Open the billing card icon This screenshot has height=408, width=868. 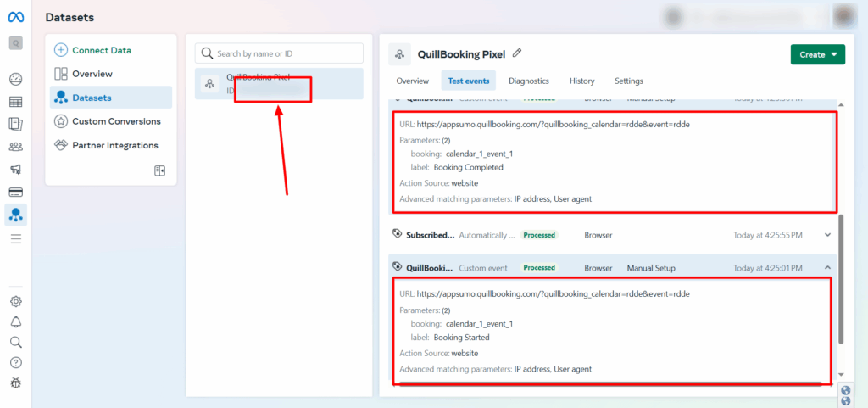click(x=15, y=193)
